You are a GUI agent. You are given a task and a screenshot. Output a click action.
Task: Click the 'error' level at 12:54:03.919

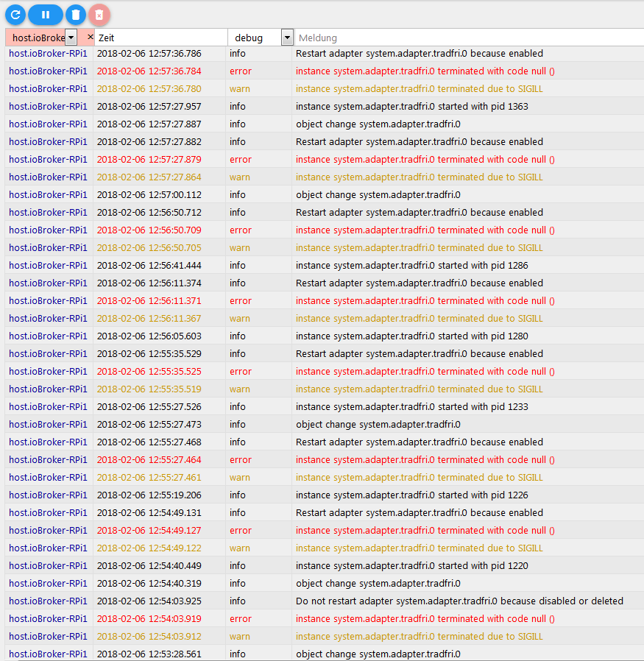click(x=240, y=619)
